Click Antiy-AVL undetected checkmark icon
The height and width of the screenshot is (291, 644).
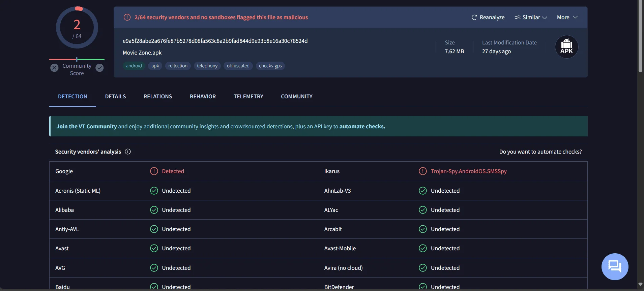pyautogui.click(x=154, y=229)
